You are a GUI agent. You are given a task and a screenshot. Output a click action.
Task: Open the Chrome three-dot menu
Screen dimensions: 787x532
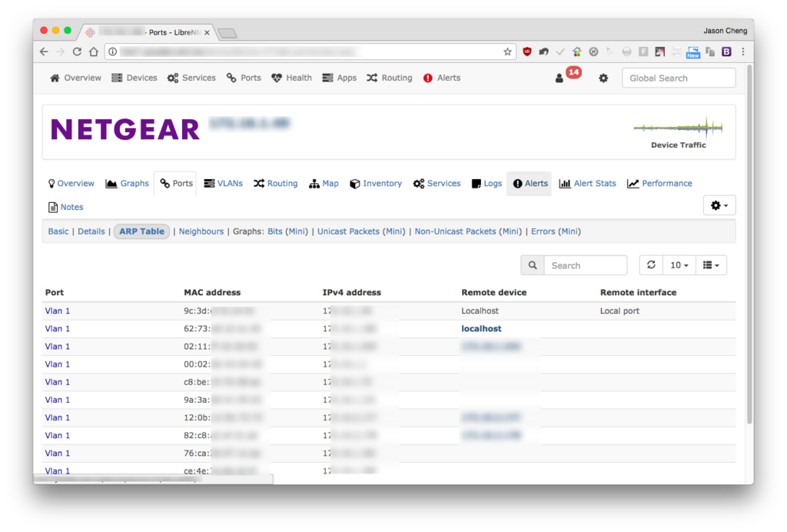pos(743,52)
